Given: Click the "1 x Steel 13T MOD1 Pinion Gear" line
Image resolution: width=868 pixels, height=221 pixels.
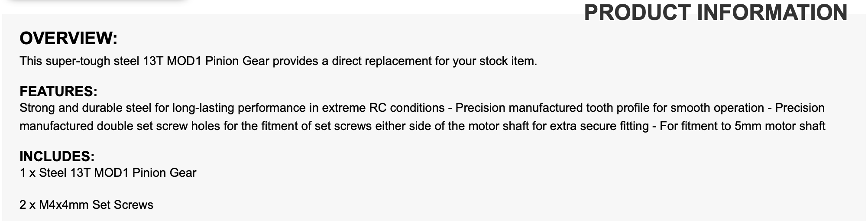Looking at the screenshot, I should (x=108, y=173).
